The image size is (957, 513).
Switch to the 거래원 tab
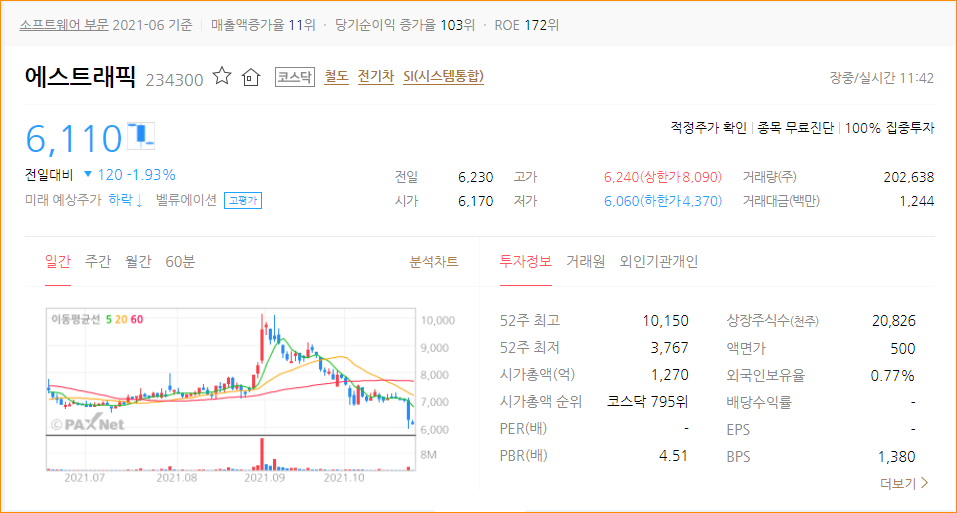click(586, 262)
